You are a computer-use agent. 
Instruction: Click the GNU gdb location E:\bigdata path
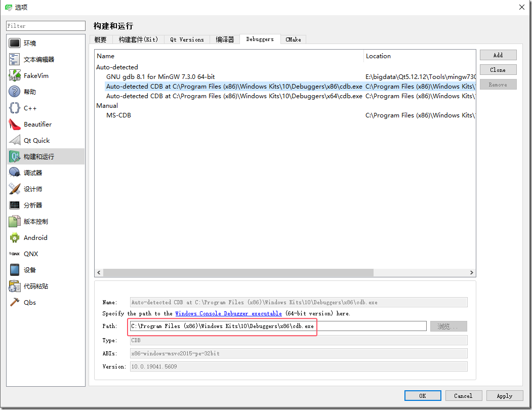420,77
